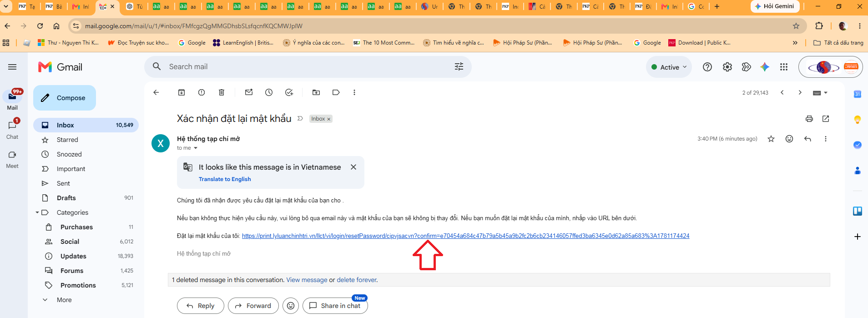Go to the newer conversation arrow
The image size is (868, 318).
click(x=782, y=92)
